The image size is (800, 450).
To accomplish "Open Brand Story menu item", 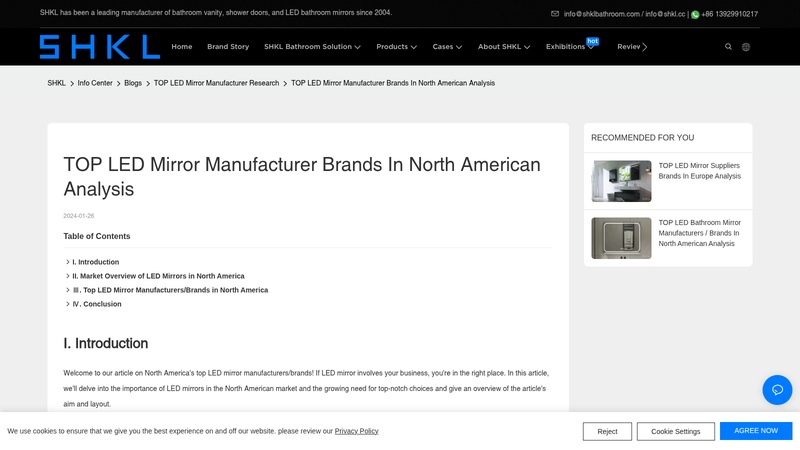I will tap(228, 46).
